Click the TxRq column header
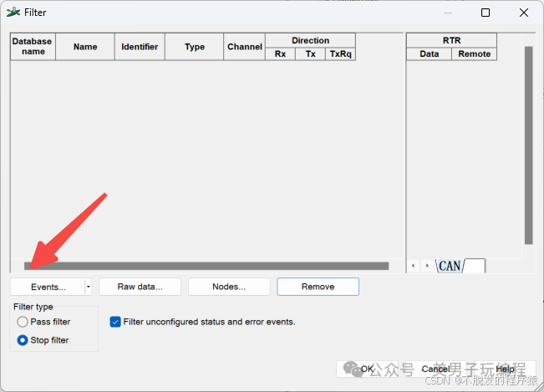544x392 pixels. [340, 54]
